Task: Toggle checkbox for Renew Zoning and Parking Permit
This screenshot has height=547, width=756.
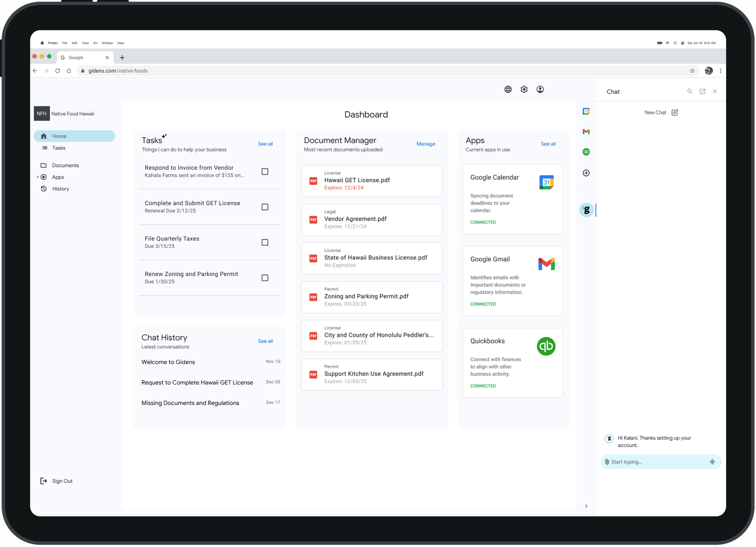Action: 265,277
